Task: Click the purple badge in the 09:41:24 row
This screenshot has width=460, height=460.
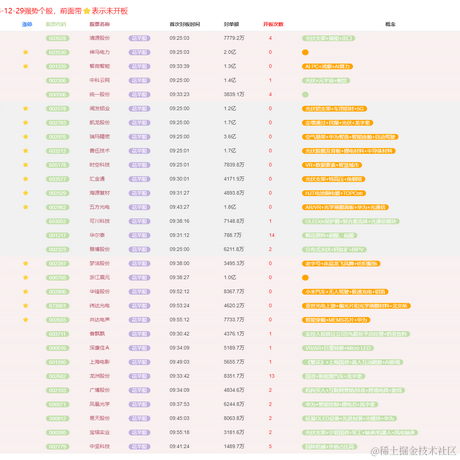Action: point(139,447)
